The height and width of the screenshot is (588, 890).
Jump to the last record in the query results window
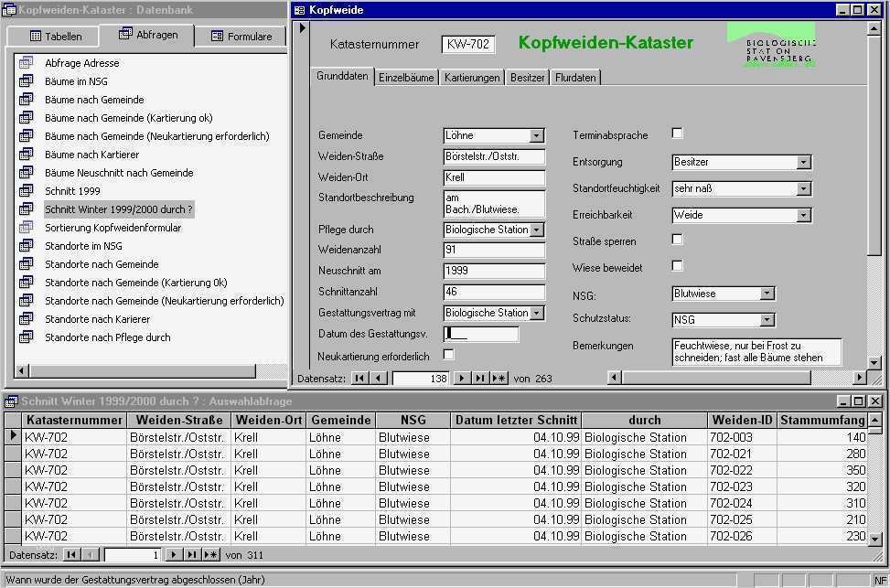[191, 554]
